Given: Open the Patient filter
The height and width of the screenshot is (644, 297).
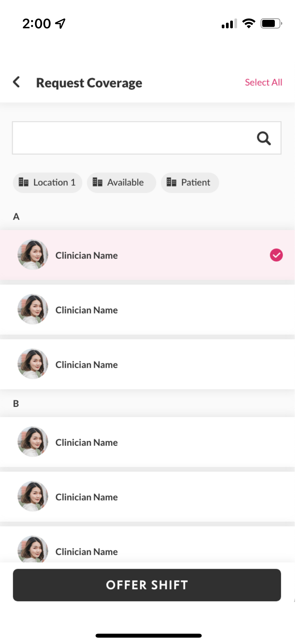Looking at the screenshot, I should (x=190, y=182).
